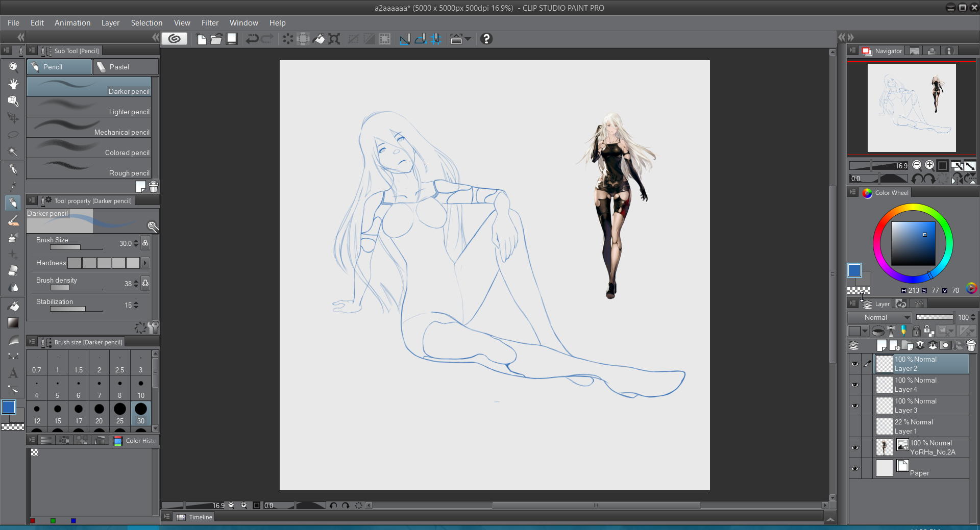Open the Navigator panel menu button
Image resolution: width=980 pixels, height=530 pixels.
tap(853, 51)
